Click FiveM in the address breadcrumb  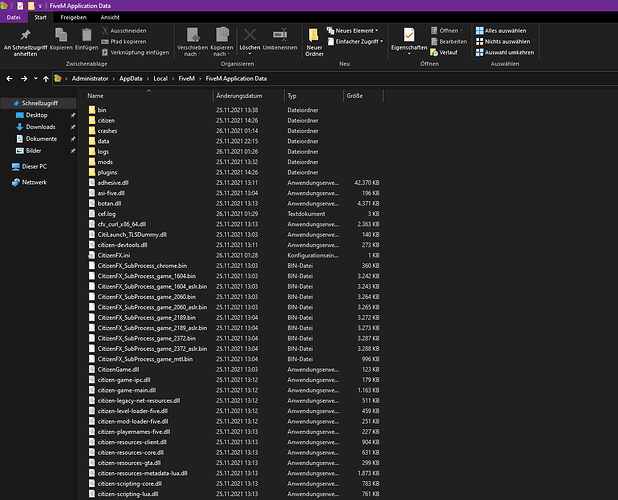[186, 79]
